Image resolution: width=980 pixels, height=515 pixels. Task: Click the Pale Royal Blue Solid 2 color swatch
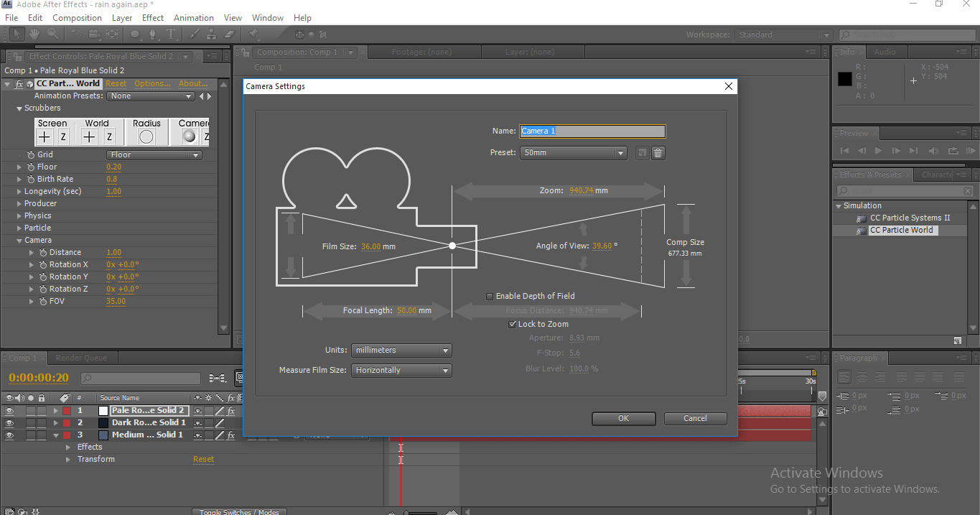pyautogui.click(x=103, y=411)
